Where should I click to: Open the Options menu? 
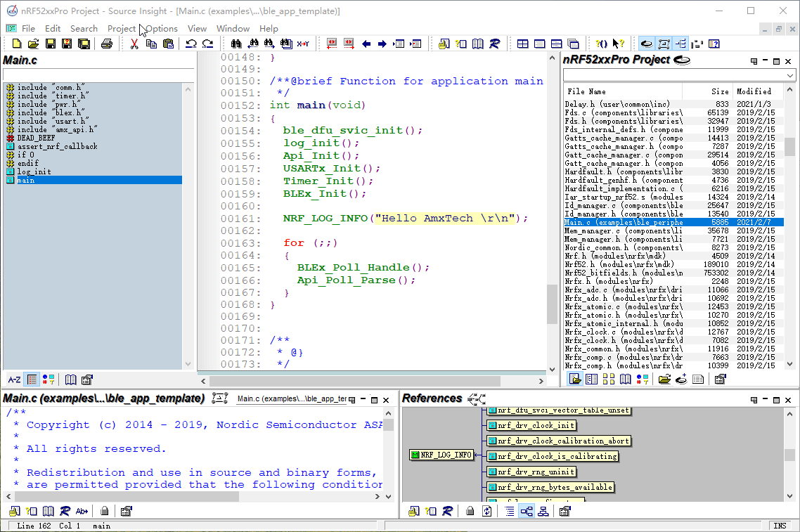point(162,29)
